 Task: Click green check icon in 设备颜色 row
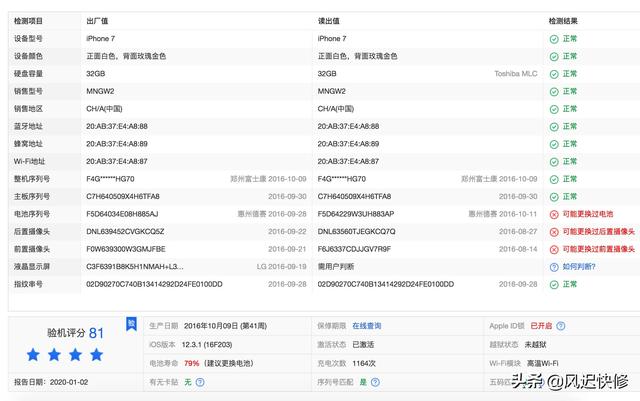point(554,57)
